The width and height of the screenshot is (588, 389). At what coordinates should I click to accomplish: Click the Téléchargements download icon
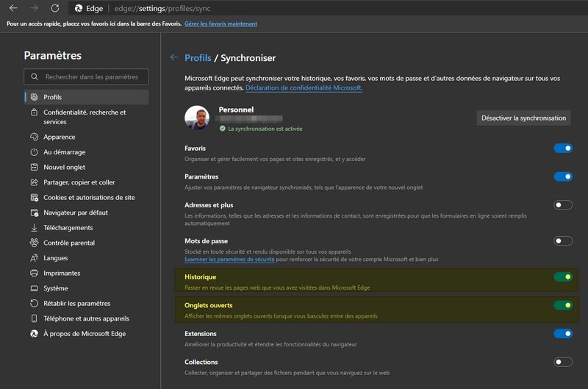pyautogui.click(x=34, y=228)
